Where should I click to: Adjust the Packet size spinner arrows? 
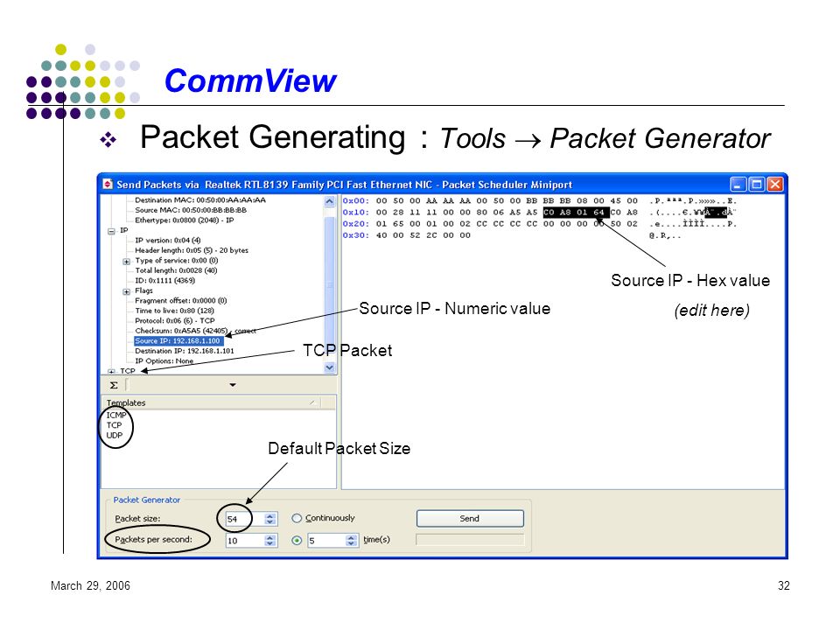[x=270, y=519]
